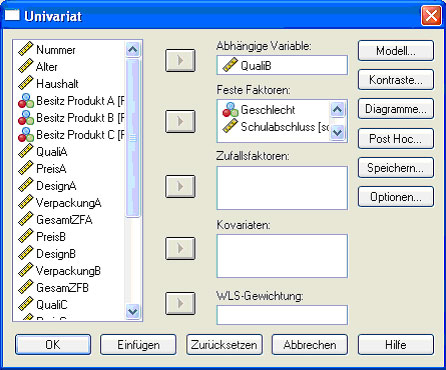The width and height of the screenshot is (446, 370).
Task: Select the Alter variable
Action: tap(47, 67)
